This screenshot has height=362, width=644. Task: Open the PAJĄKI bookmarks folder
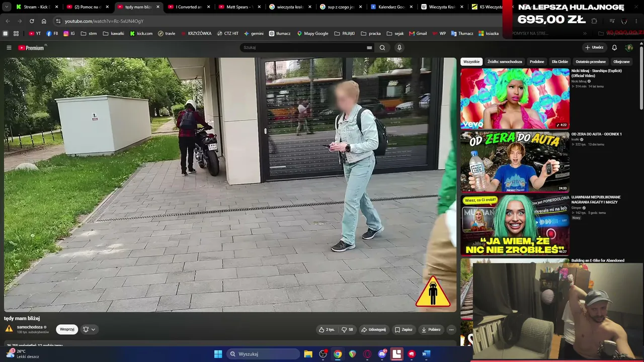coord(344,34)
